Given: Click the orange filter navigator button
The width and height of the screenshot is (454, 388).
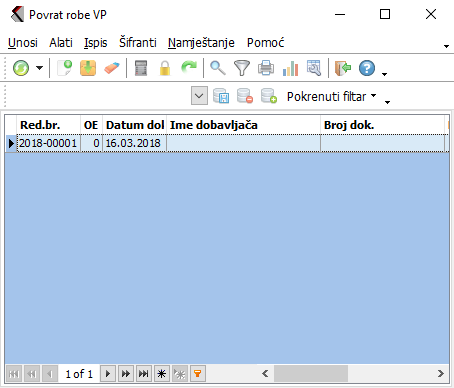Looking at the screenshot, I should click(x=198, y=374).
